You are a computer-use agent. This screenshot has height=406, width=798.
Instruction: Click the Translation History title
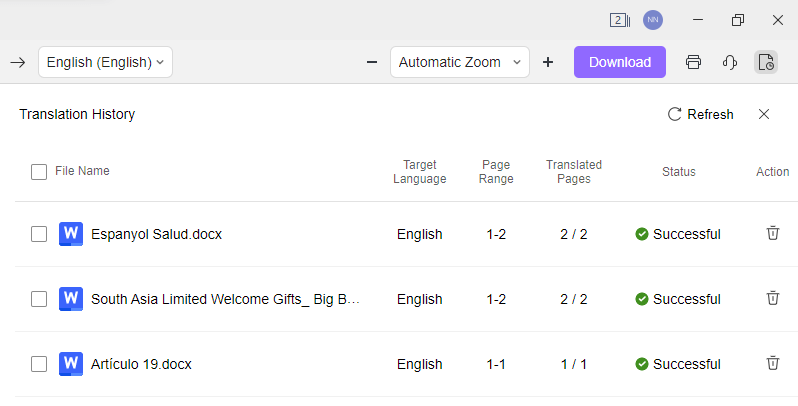pyautogui.click(x=77, y=114)
